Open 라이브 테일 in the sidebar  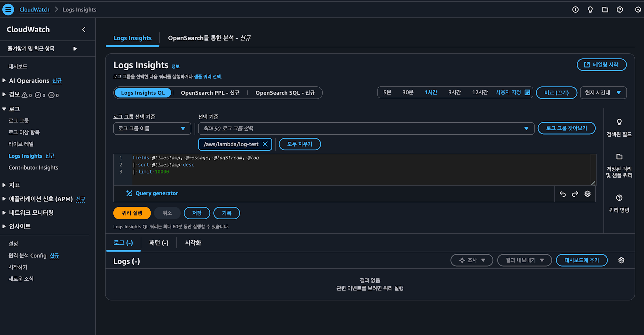(21, 144)
